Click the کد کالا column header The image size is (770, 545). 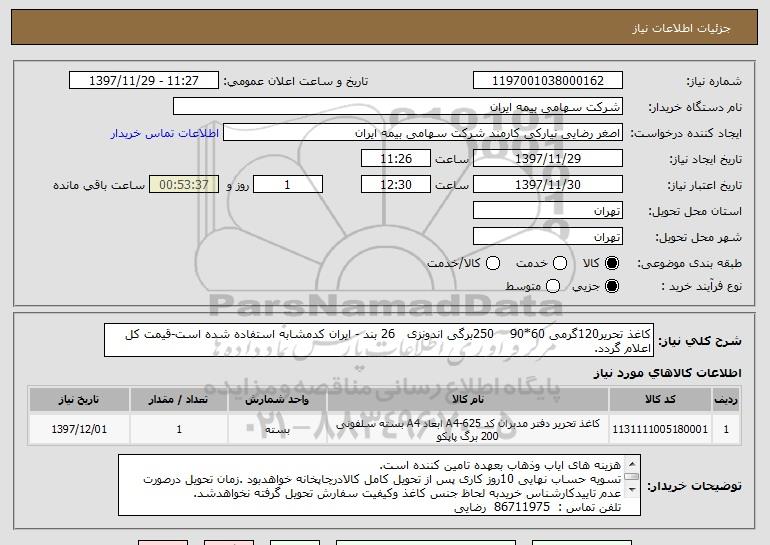point(660,400)
